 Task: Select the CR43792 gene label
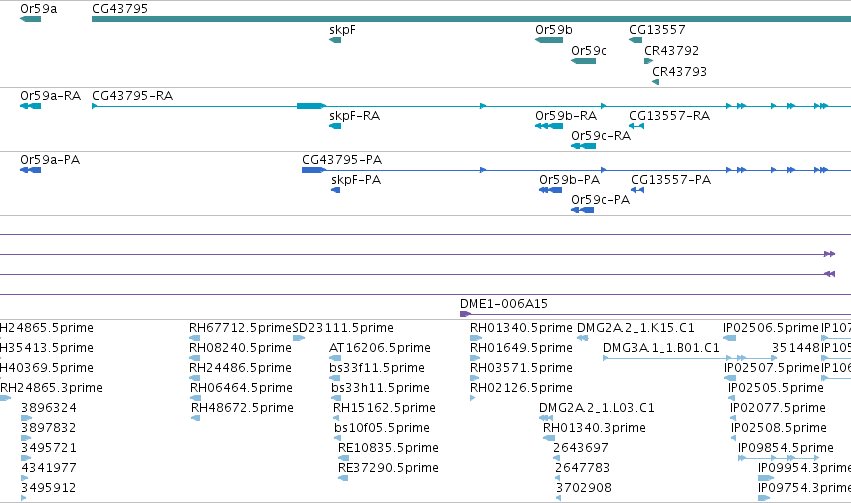(671, 50)
